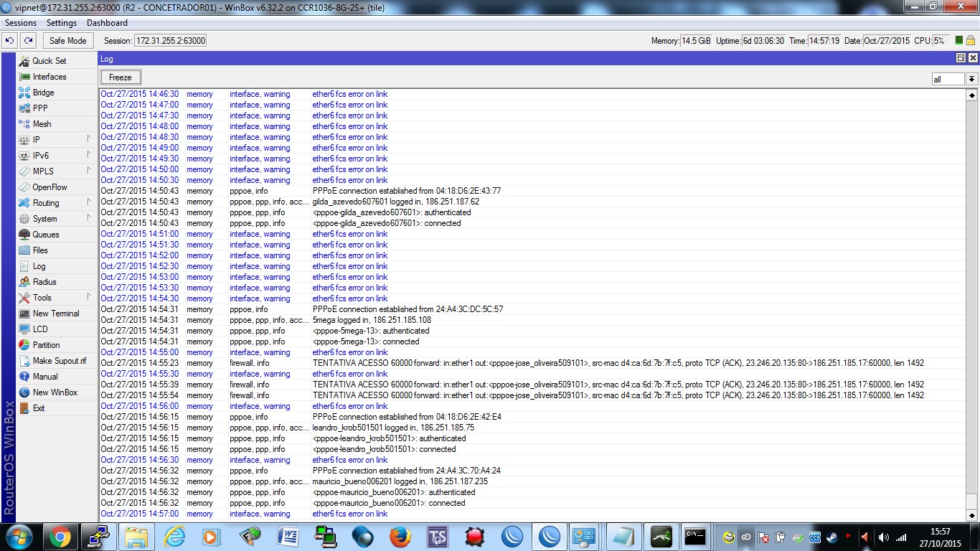Open the Dashboard menu
The image size is (980, 551).
click(107, 23)
